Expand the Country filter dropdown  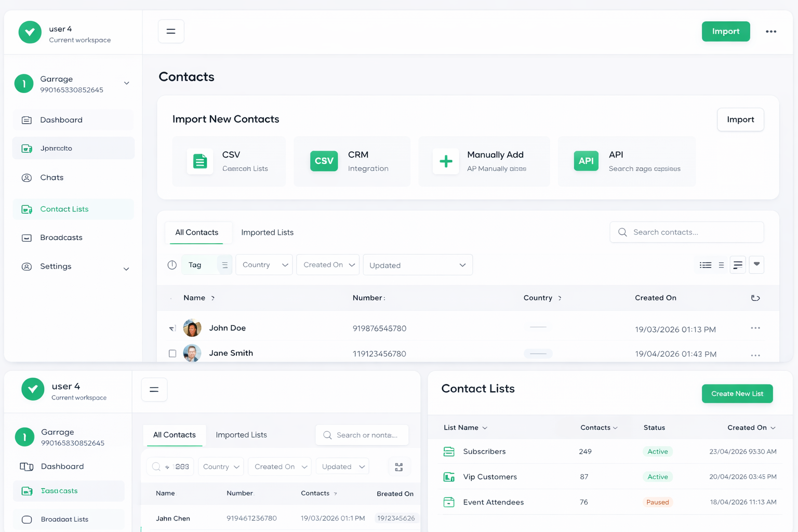[264, 265]
